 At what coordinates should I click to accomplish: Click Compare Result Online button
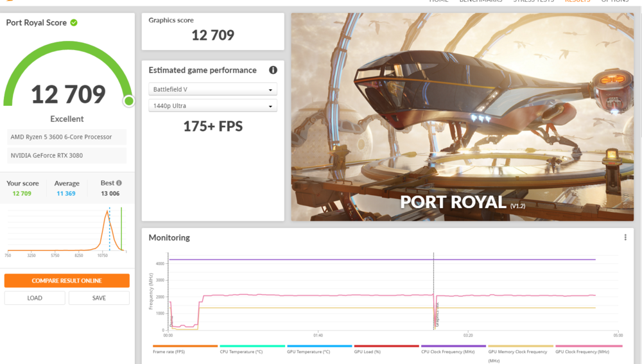pyautogui.click(x=67, y=281)
